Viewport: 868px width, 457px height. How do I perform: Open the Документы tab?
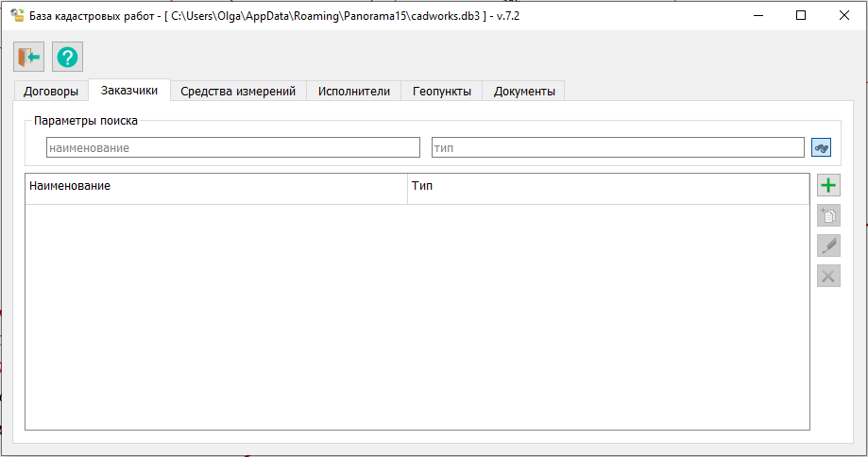point(523,92)
